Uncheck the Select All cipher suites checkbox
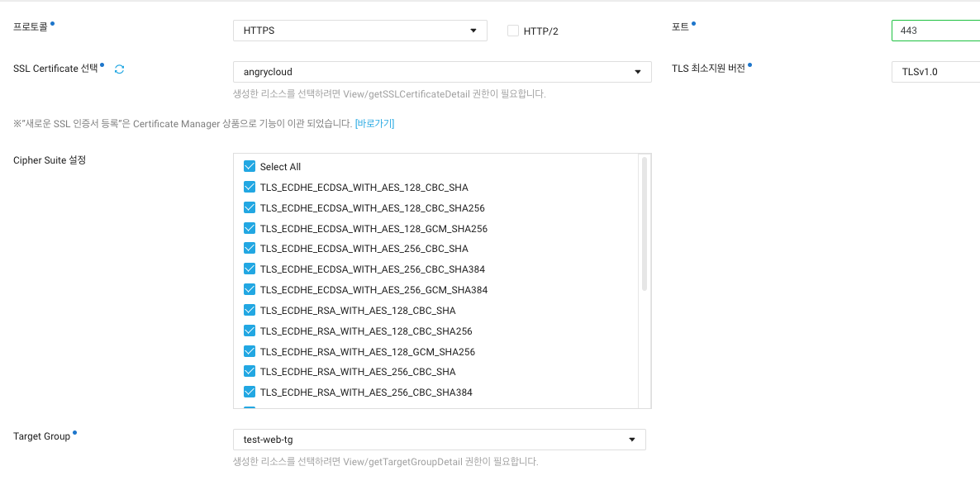The height and width of the screenshot is (490, 980). coord(250,166)
